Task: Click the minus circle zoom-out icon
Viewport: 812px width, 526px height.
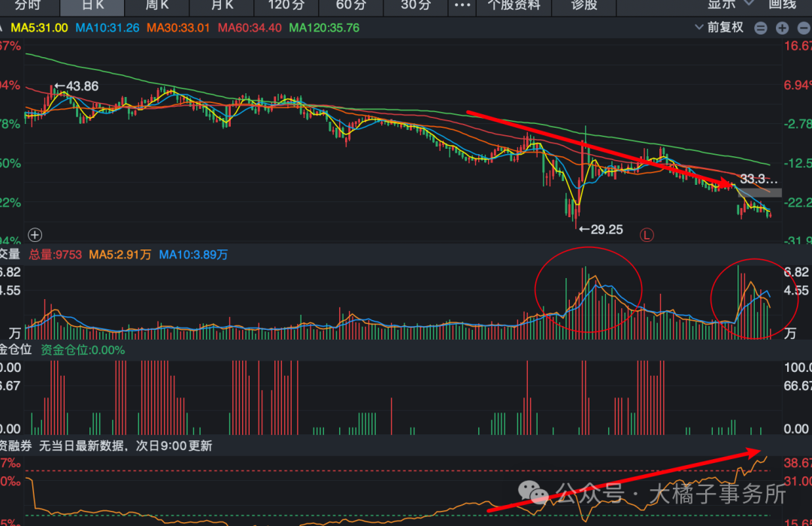Action: coord(804,28)
